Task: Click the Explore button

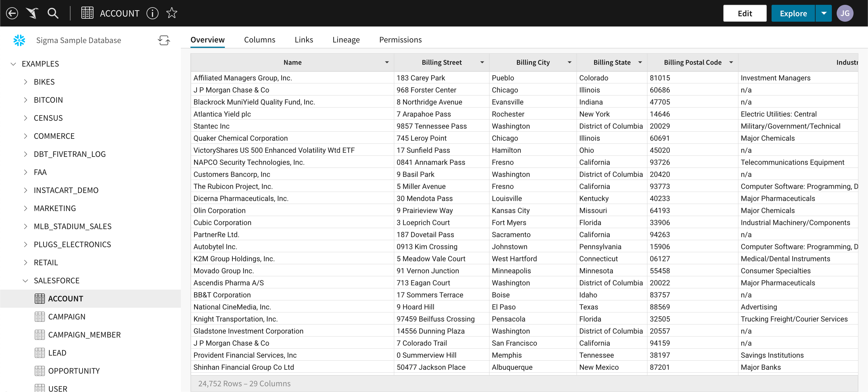Action: click(793, 14)
